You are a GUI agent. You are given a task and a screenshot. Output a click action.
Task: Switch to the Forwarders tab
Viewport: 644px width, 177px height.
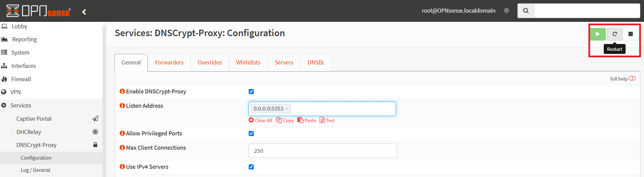pyautogui.click(x=169, y=63)
